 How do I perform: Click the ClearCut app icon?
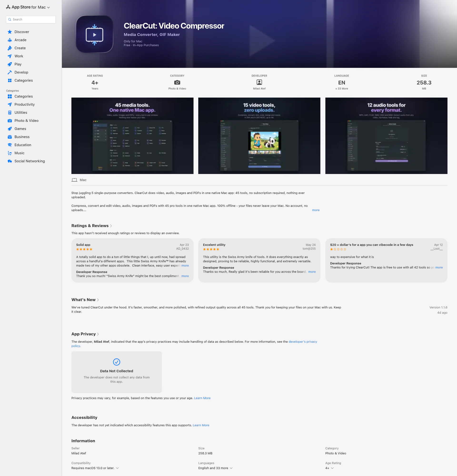pos(94,34)
